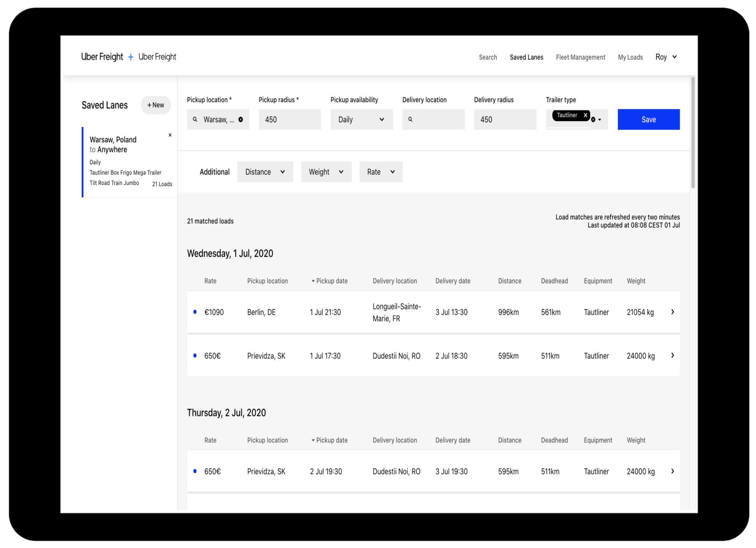Image resolution: width=756 pixels, height=548 pixels.
Task: Click the search icon in Pickup location
Action: click(195, 119)
